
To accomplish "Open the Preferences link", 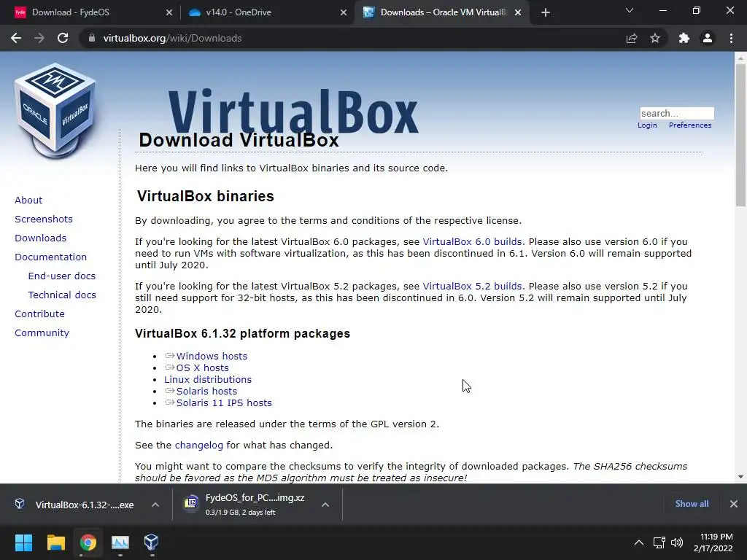I will click(x=690, y=125).
